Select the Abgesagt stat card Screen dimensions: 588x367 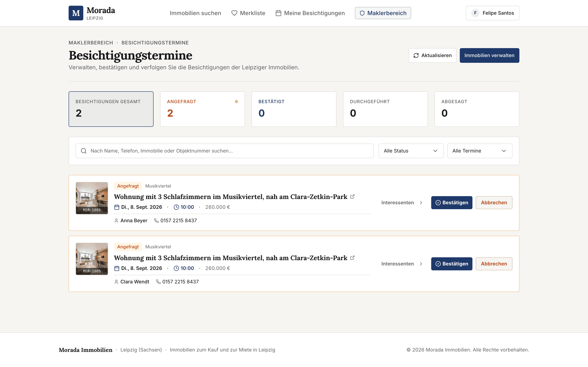coord(477,109)
